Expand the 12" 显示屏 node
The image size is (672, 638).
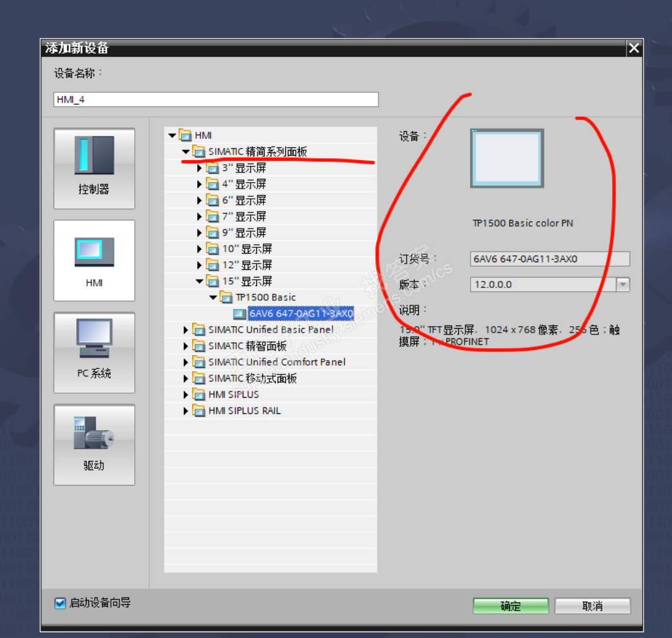coord(199,265)
